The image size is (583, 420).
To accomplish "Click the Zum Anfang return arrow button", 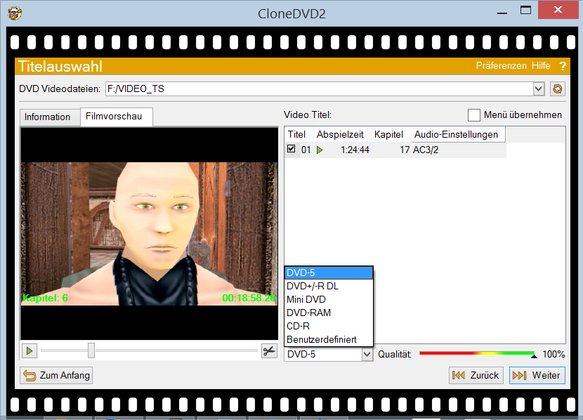I will pos(57,375).
